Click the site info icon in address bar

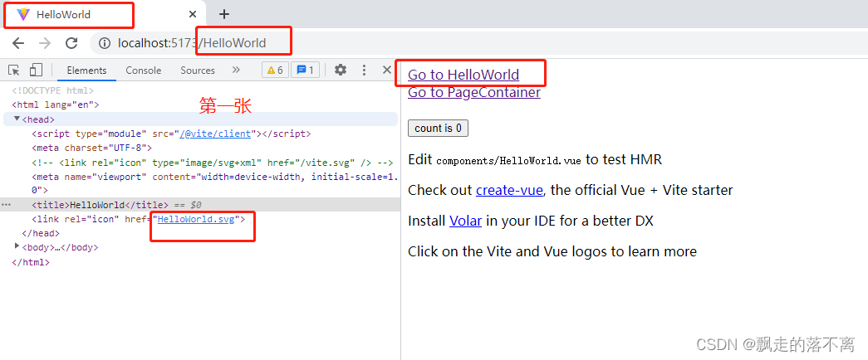point(104,43)
